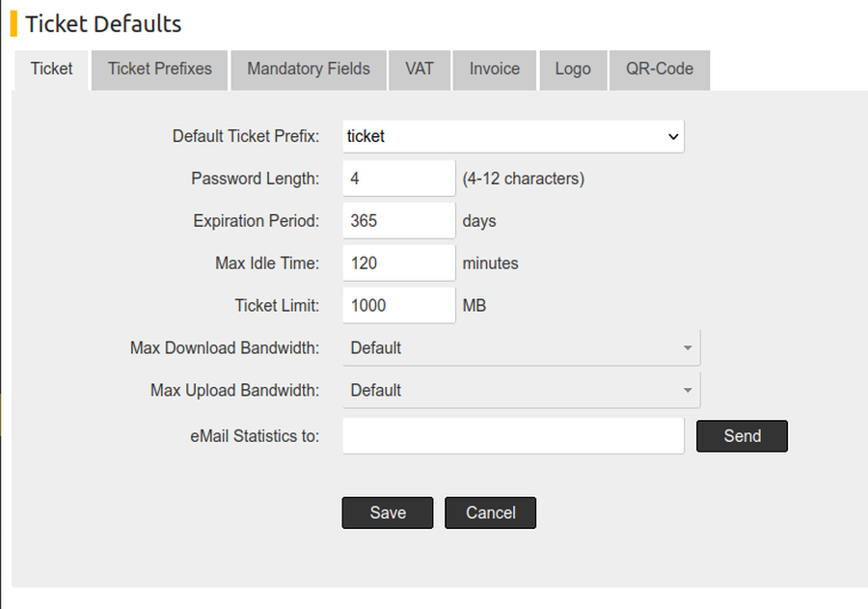Open the Default Ticket Prefix dropdown
The height and width of the screenshot is (609, 868).
coord(512,136)
